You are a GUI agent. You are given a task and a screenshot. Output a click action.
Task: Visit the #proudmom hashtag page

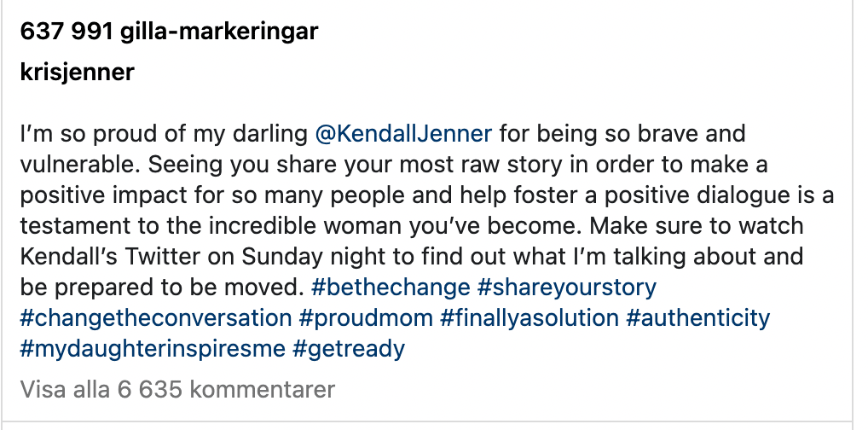point(366,318)
